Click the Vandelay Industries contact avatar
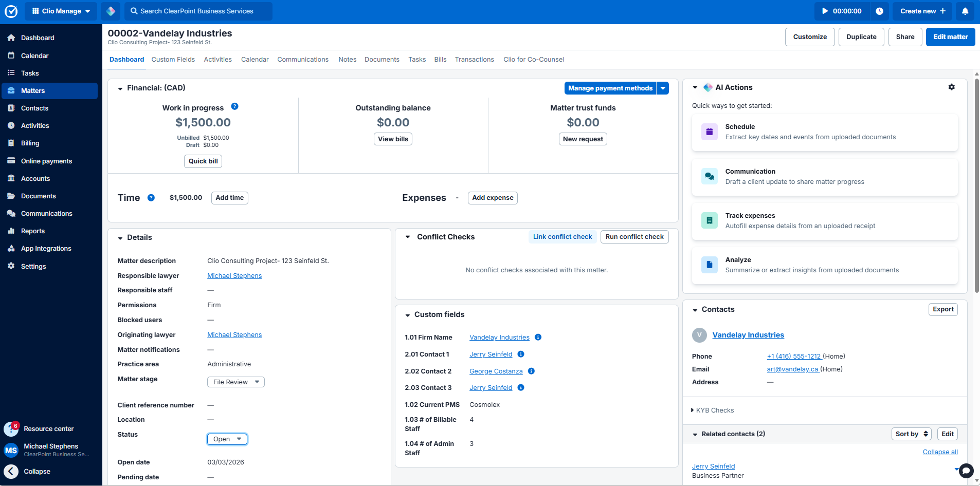 [x=699, y=335]
